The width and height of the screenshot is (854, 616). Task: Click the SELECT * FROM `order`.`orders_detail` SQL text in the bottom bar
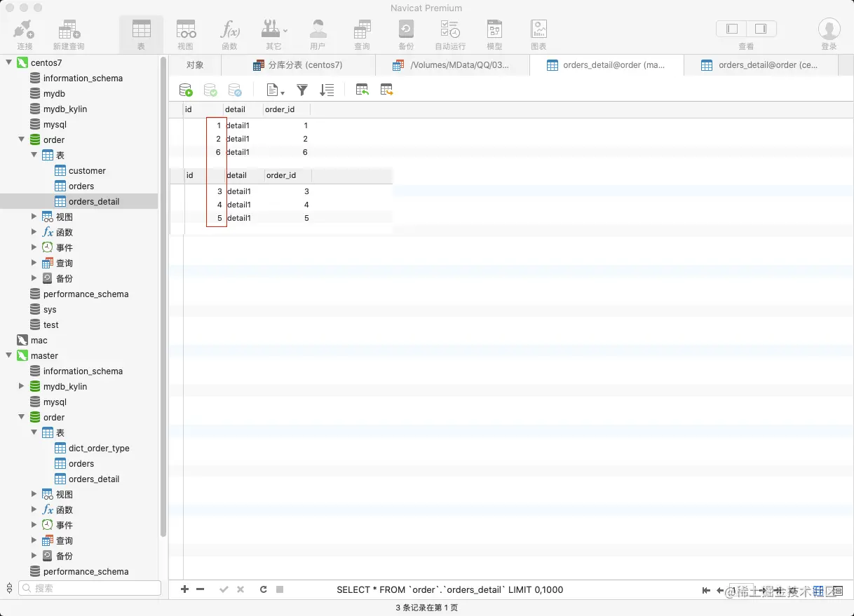click(449, 589)
